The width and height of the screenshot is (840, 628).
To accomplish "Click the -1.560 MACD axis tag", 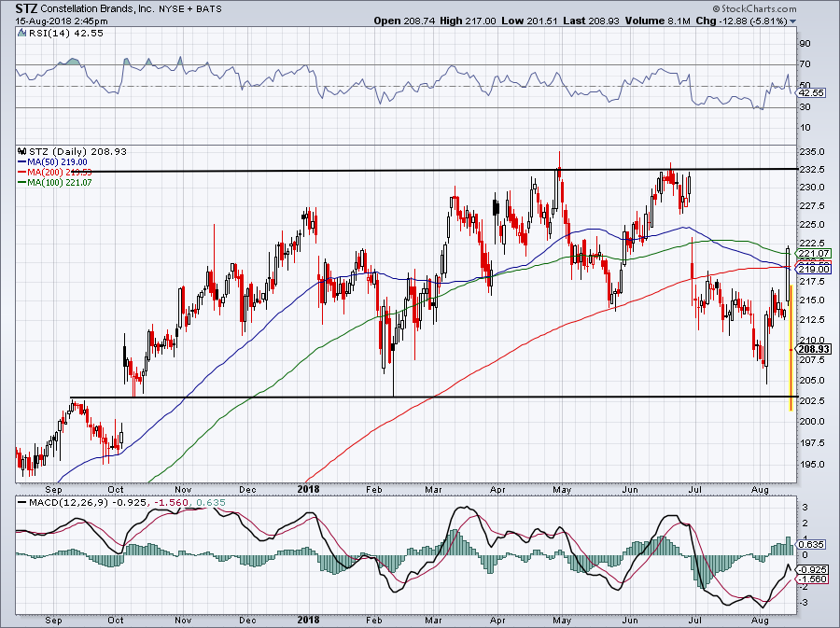I will [813, 579].
